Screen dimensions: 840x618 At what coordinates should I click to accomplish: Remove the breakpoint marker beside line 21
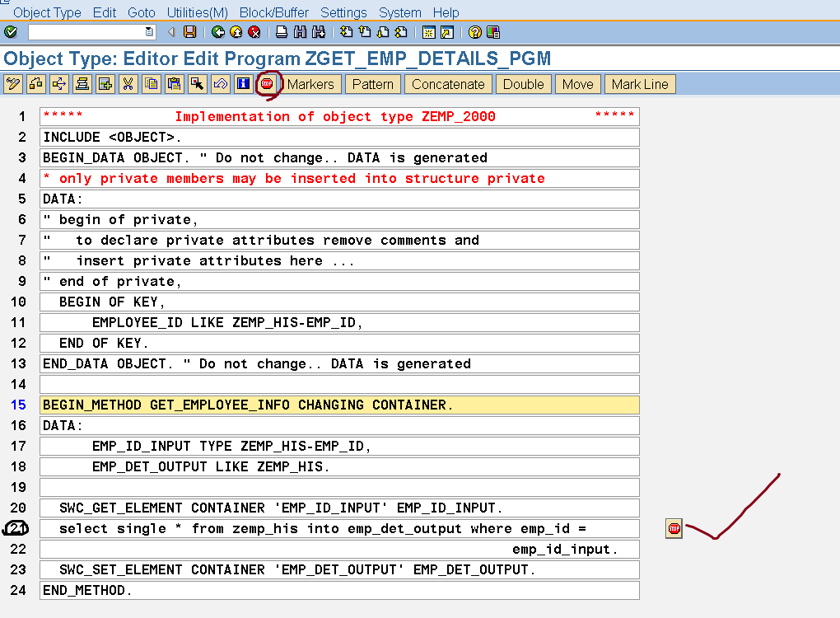[674, 528]
